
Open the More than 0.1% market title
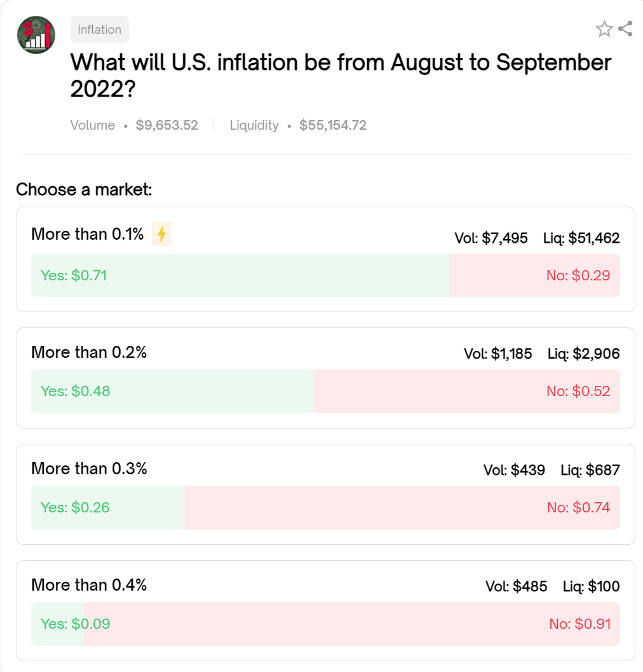point(88,234)
